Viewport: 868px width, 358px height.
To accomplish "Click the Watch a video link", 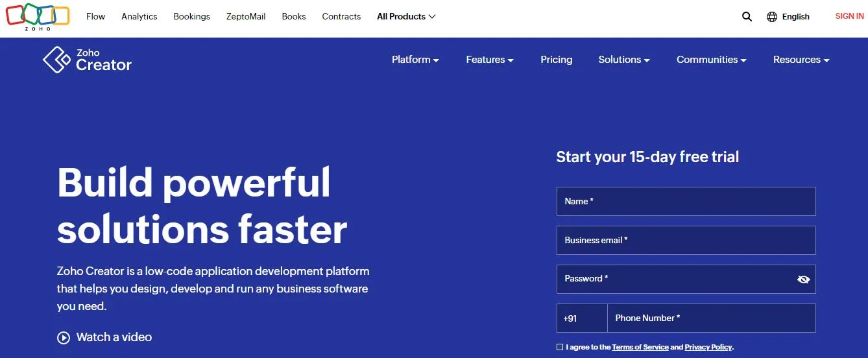I will [x=114, y=337].
